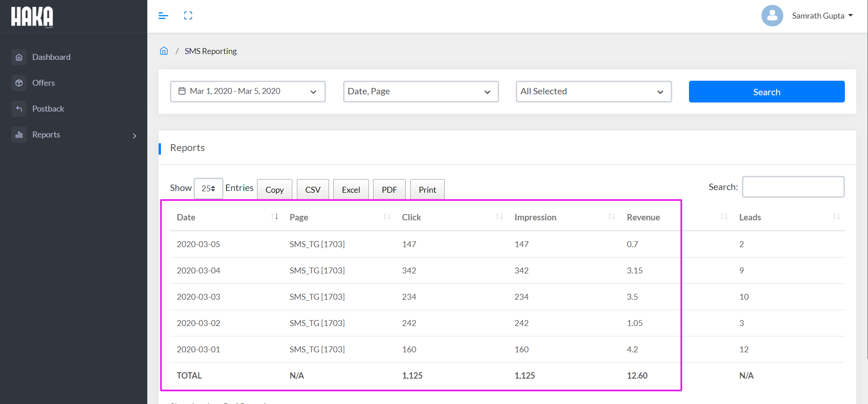
Task: Click the SMS Reporting breadcrumb text
Action: (x=210, y=51)
